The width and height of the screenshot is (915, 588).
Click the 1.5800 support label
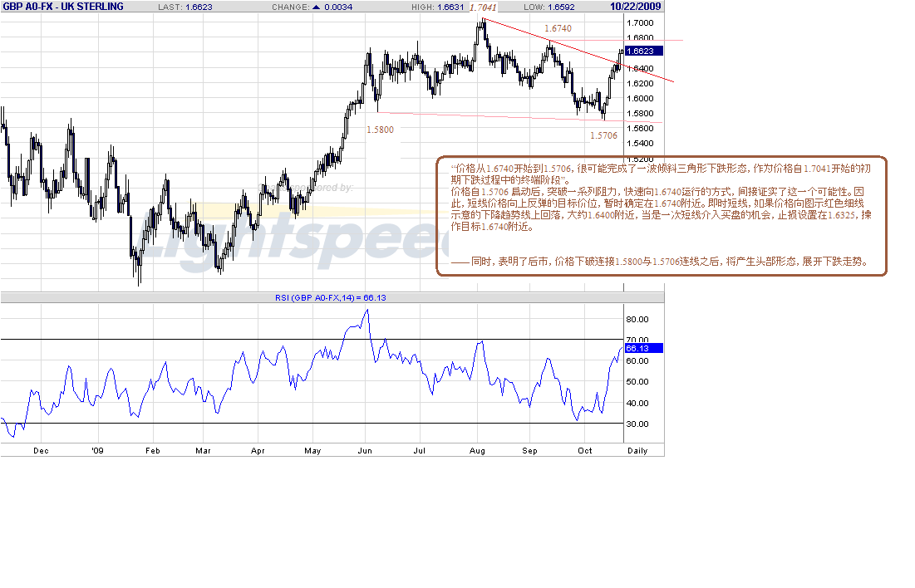tap(380, 130)
